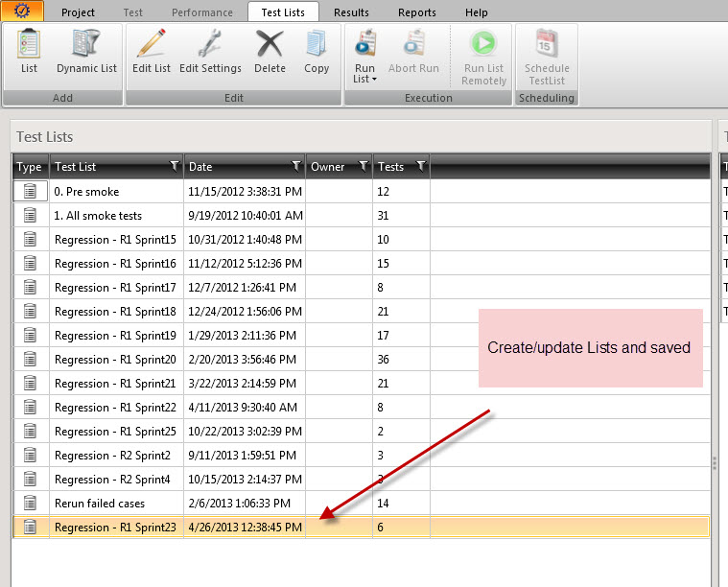
Task: Copy the selected test list
Action: click(x=317, y=51)
